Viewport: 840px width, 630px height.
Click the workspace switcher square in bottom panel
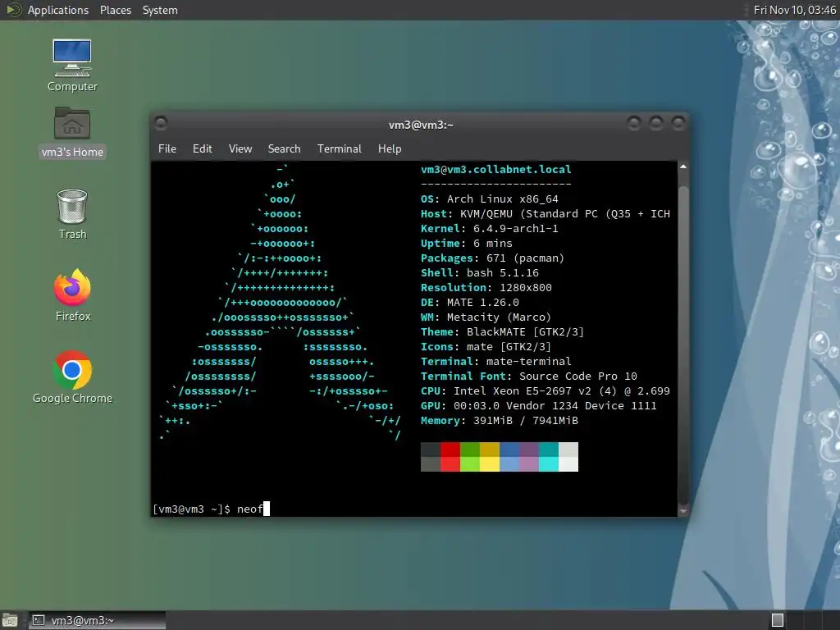(778, 620)
